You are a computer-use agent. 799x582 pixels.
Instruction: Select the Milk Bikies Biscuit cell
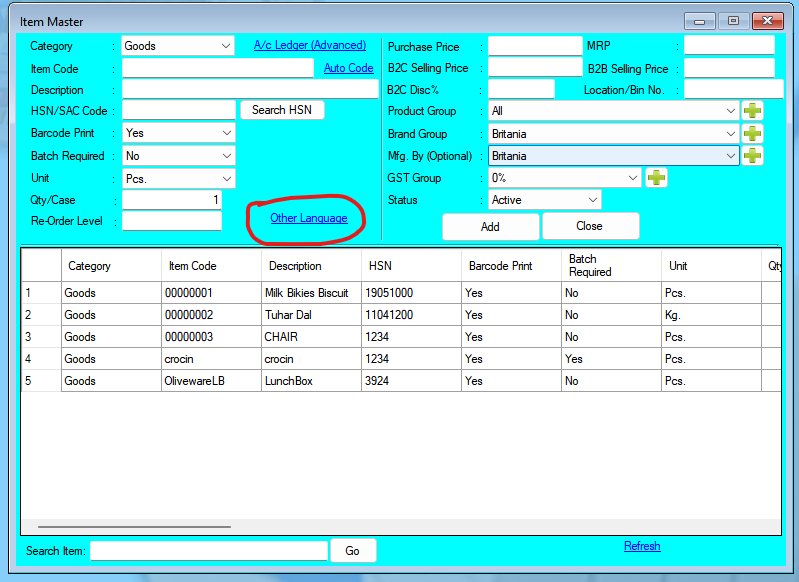click(311, 293)
